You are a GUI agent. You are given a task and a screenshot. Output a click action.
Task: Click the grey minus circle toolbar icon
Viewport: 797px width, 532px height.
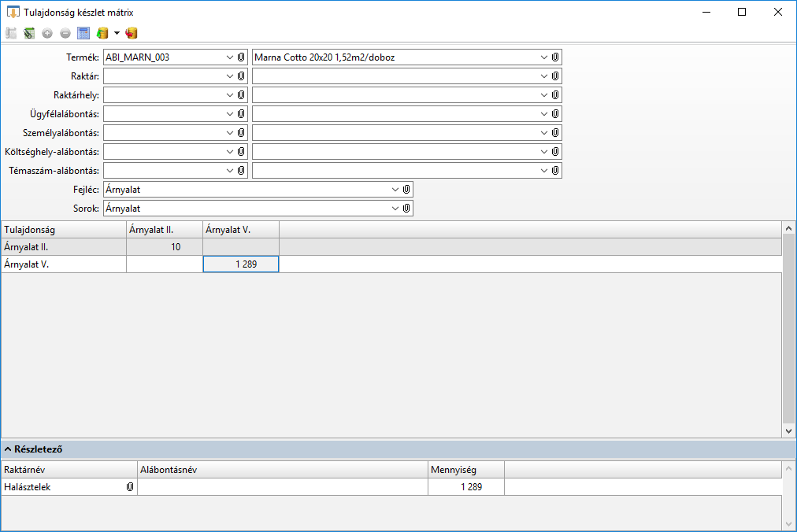65,33
